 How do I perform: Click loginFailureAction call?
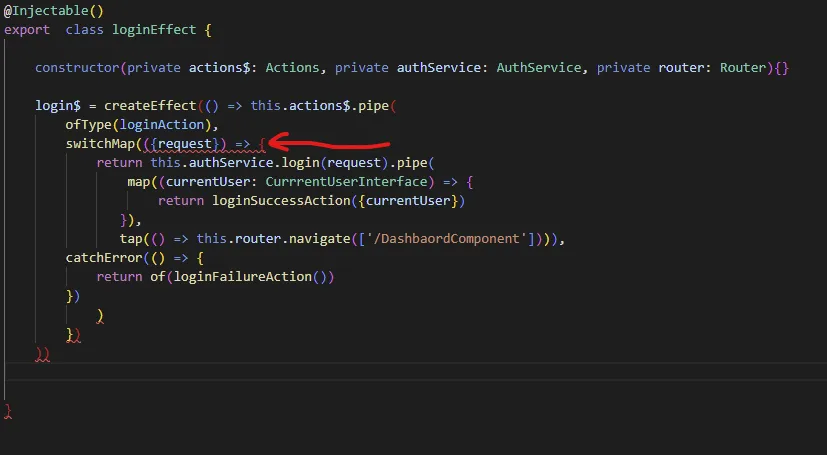pos(243,276)
